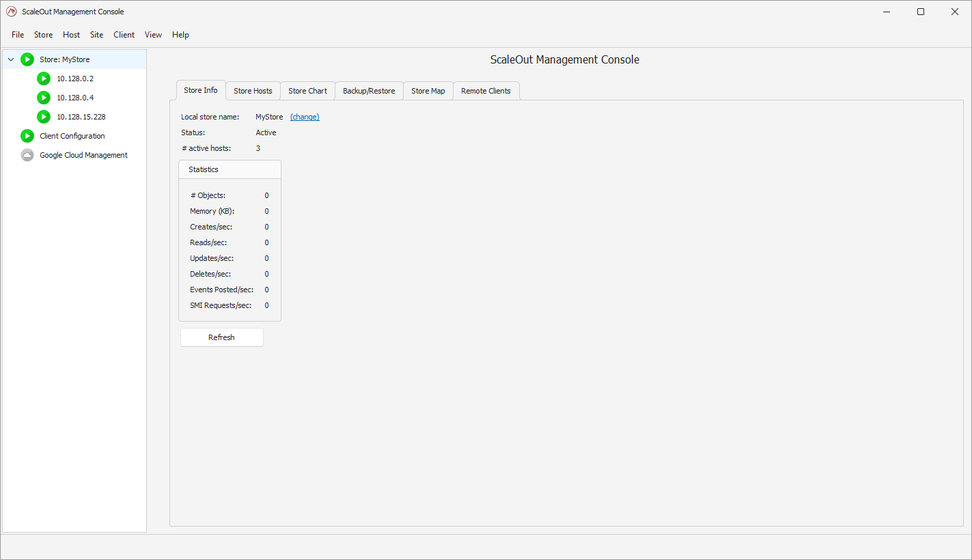Click the 'Memory (KB):' statistic label

tap(212, 211)
